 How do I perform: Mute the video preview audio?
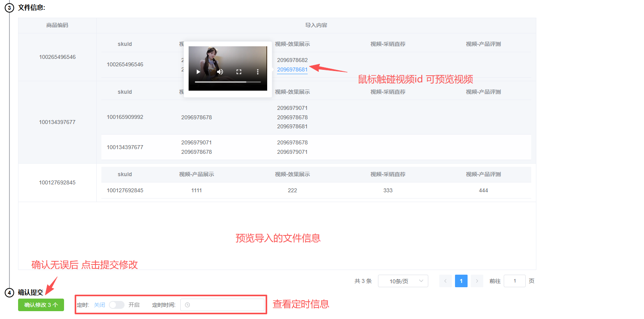click(220, 72)
